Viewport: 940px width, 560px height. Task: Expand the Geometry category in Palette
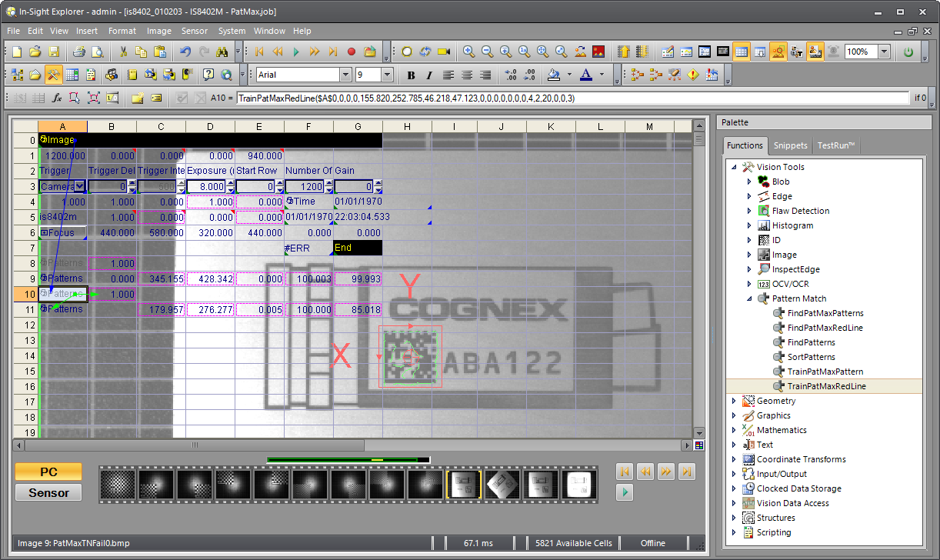tap(736, 401)
